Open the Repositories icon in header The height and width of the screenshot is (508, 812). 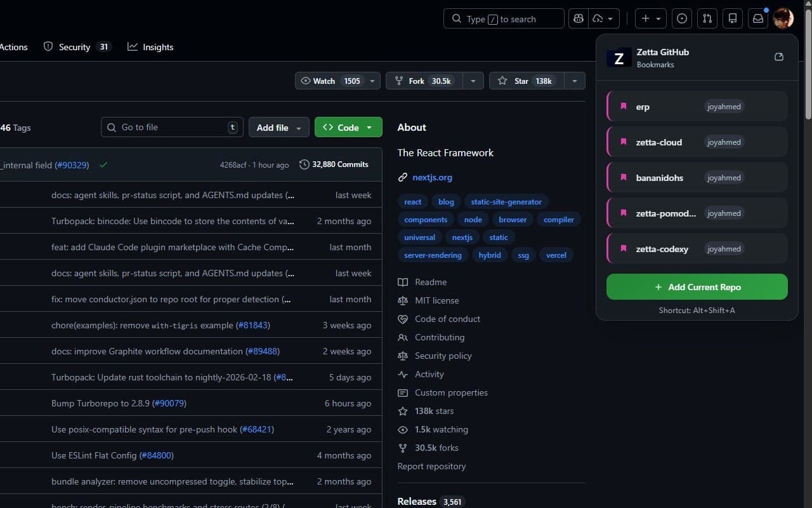pyautogui.click(x=733, y=19)
